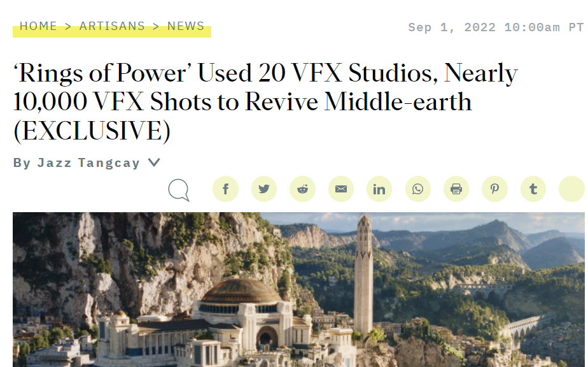Click the Sep 1, 2022 publication timestamp

tap(496, 27)
